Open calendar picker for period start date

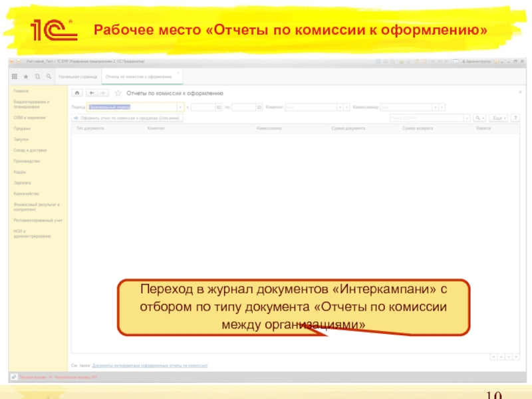pos(218,106)
